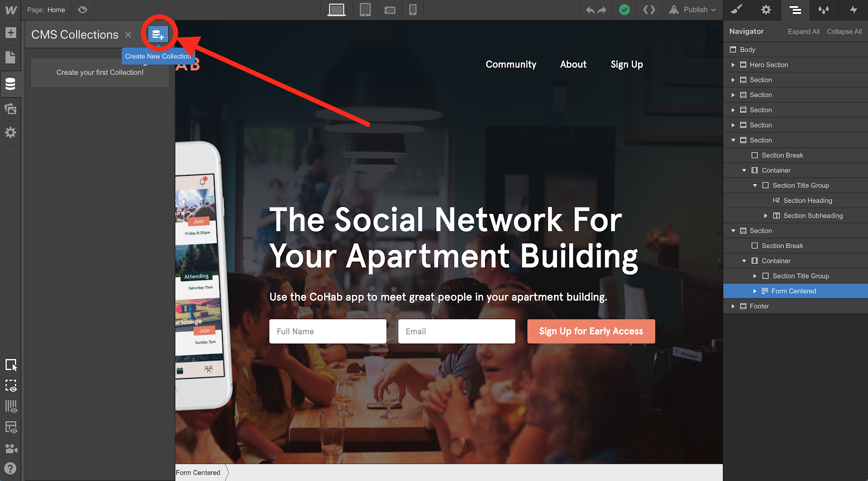Open the Style panel brush icon

coord(737,10)
